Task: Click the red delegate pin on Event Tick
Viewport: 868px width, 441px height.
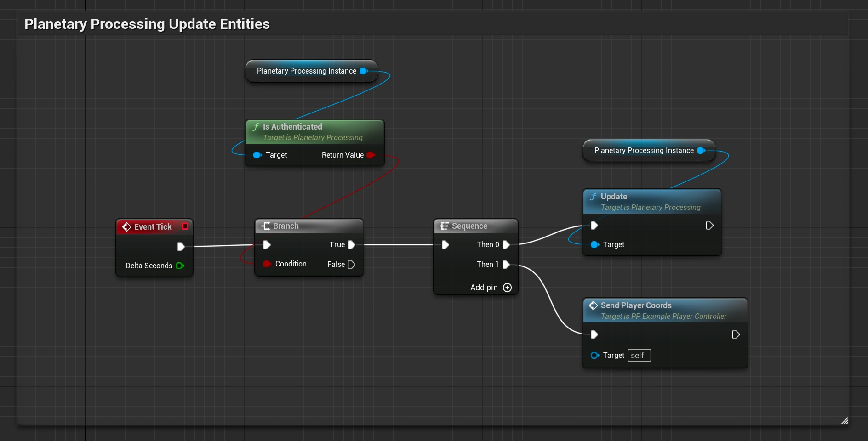Action: (185, 226)
